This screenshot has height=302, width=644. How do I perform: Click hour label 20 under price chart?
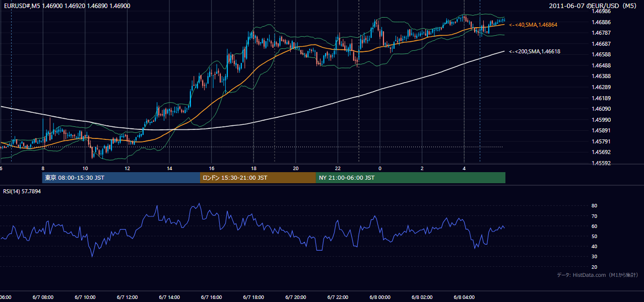point(296,168)
